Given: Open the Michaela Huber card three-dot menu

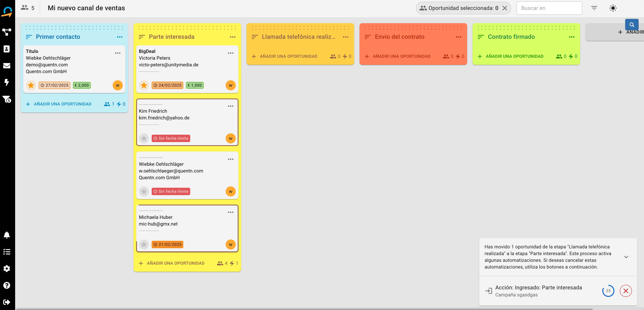Looking at the screenshot, I should 231,212.
